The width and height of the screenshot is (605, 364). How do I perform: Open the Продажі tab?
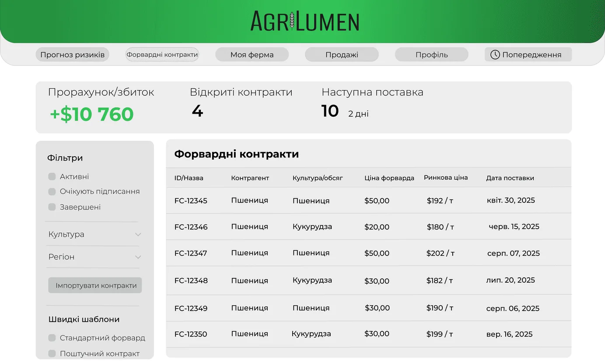click(x=342, y=55)
